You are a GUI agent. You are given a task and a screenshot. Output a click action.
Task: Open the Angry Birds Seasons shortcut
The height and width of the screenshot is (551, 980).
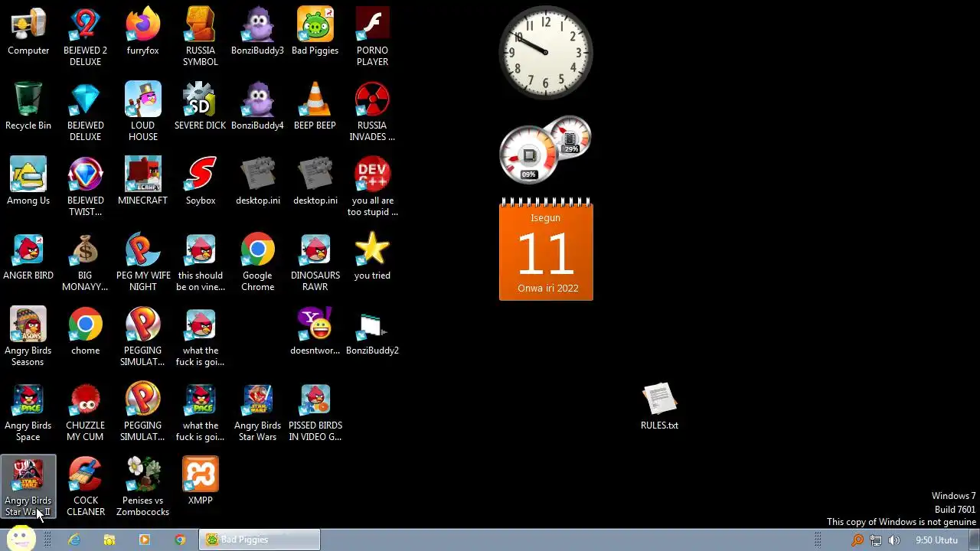pyautogui.click(x=28, y=337)
